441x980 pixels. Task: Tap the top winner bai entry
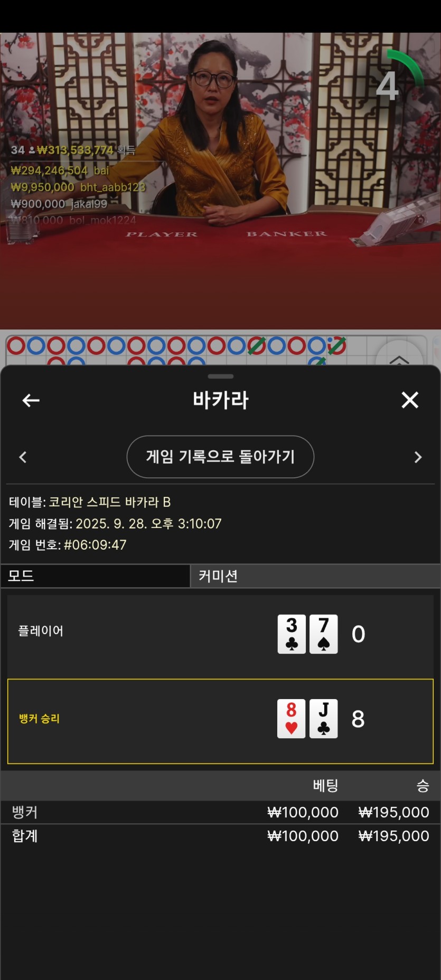[x=60, y=171]
